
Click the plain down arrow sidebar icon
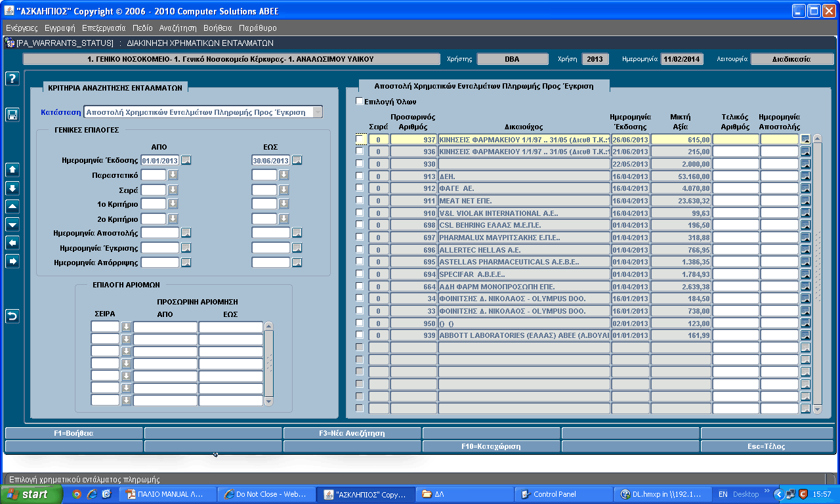tap(12, 225)
